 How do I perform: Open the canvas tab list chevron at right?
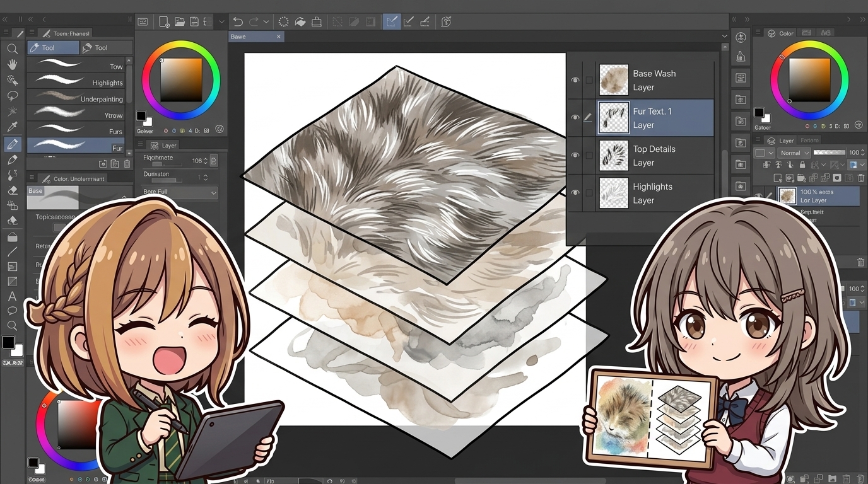coord(724,37)
